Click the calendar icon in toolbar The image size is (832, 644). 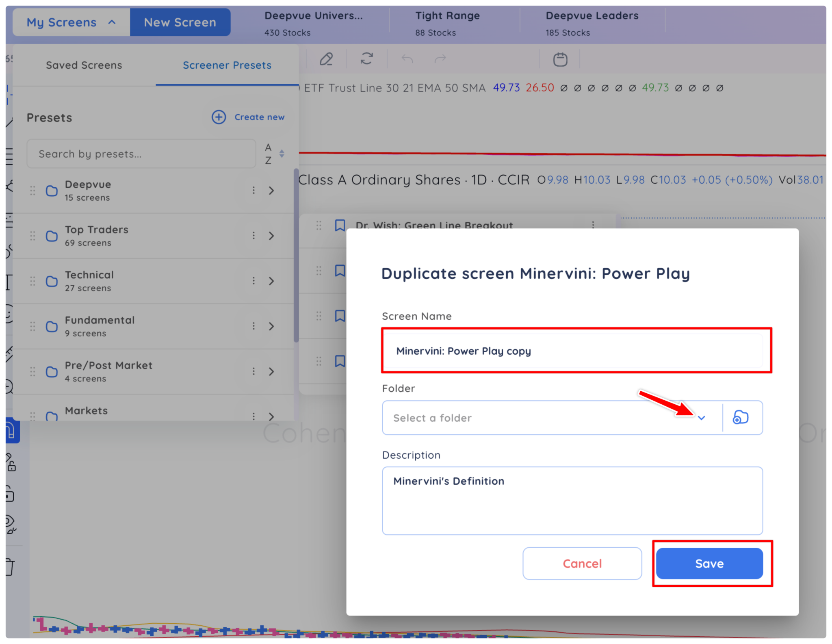[560, 59]
